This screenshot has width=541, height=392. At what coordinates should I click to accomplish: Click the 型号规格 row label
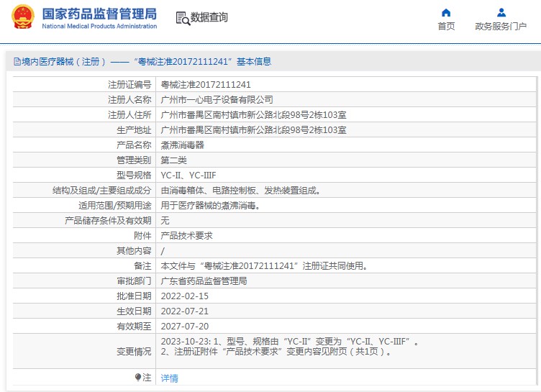(x=134, y=176)
